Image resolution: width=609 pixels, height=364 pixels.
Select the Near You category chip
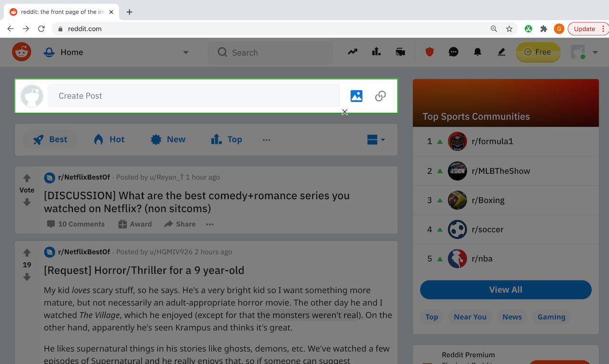pos(470,317)
